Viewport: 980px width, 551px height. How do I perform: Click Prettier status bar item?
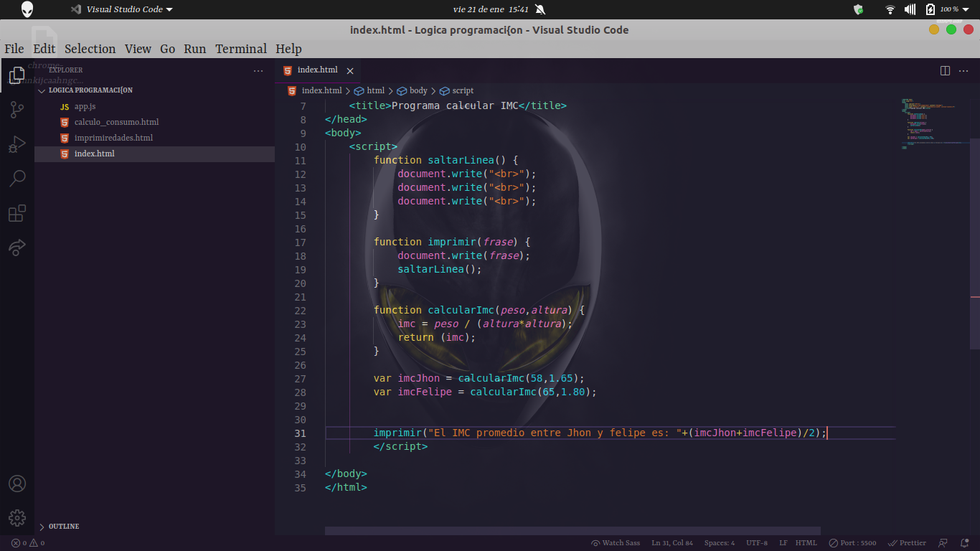point(907,543)
